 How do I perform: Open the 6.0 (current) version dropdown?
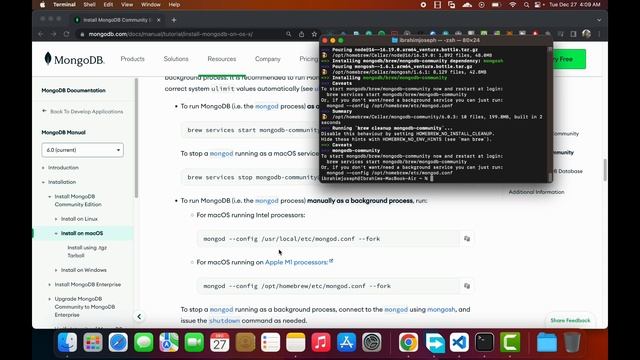click(82, 150)
